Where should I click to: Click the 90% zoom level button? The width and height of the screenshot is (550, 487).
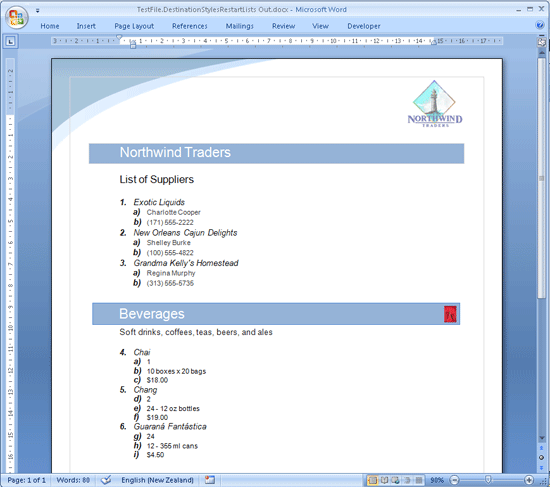click(437, 480)
